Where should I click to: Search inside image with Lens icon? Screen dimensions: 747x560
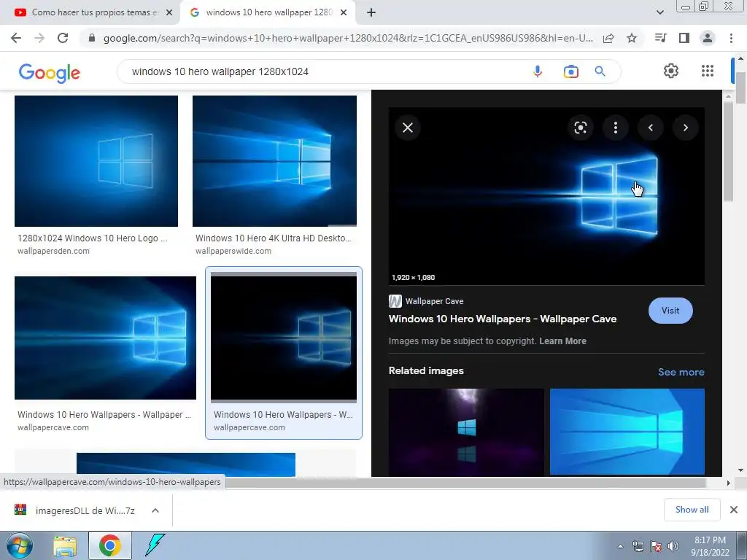pos(580,128)
